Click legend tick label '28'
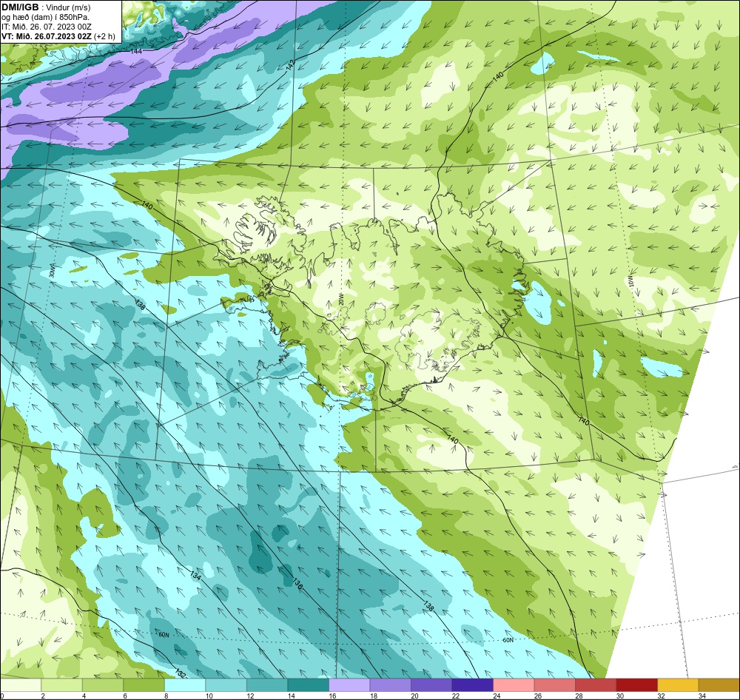Viewport: 740px width, 700px height. (579, 696)
